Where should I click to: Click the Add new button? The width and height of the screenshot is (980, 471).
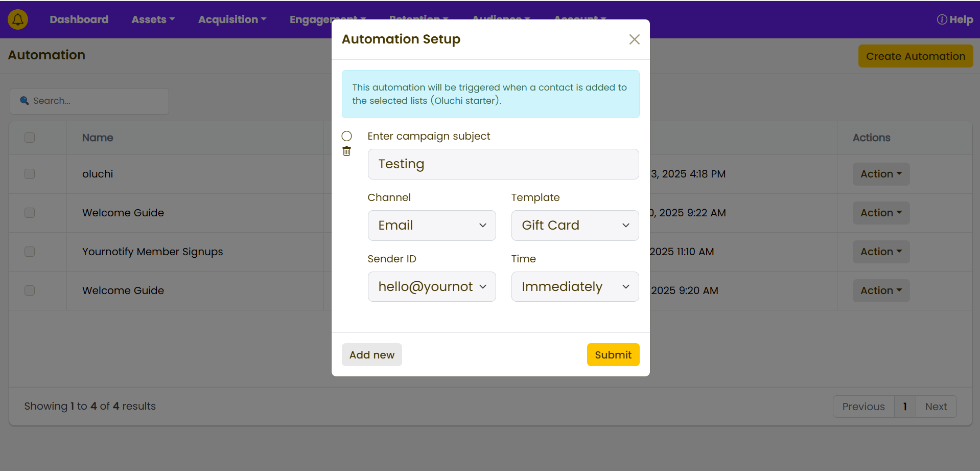point(371,355)
